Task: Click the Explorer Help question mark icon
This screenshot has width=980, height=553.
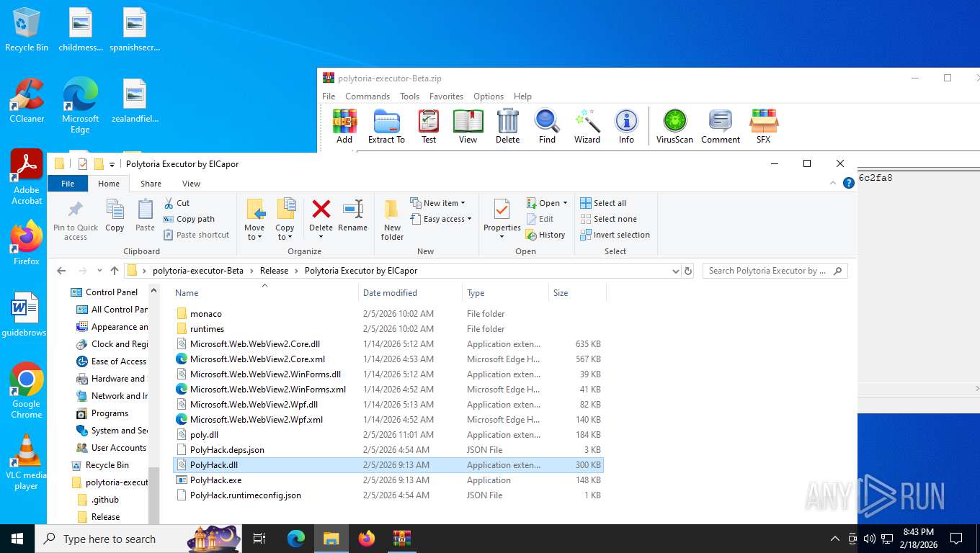Action: (x=849, y=183)
